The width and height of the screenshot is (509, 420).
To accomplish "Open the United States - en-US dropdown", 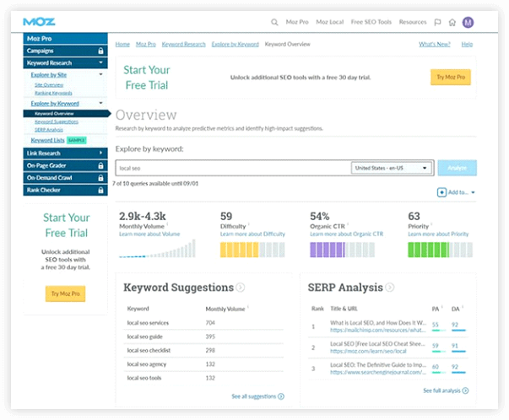I will (x=393, y=168).
